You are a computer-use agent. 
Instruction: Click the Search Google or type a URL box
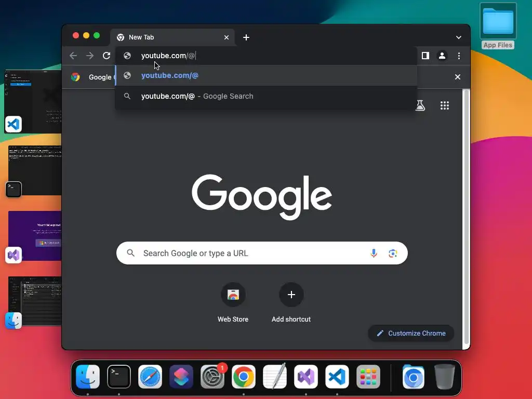(x=262, y=253)
